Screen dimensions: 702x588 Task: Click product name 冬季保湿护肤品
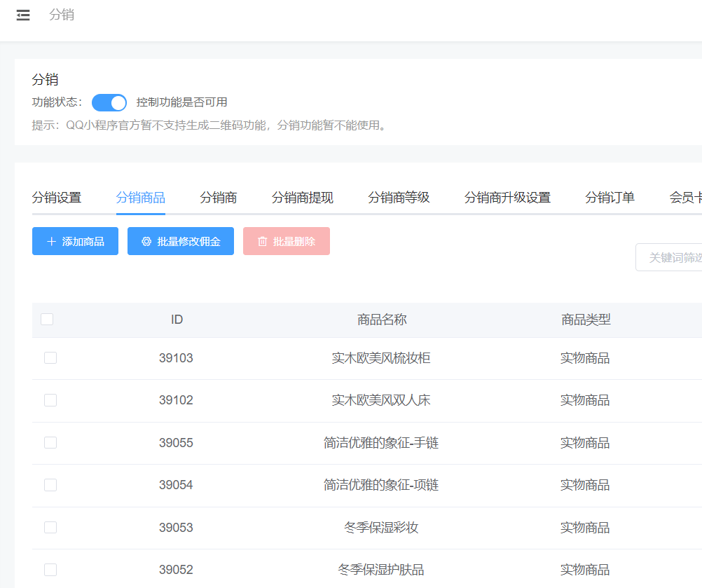[381, 570]
